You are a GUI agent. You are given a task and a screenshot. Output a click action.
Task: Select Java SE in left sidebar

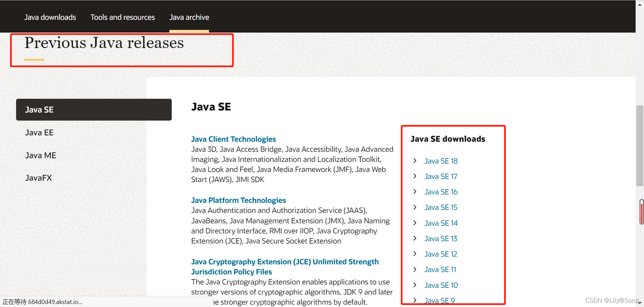point(94,109)
